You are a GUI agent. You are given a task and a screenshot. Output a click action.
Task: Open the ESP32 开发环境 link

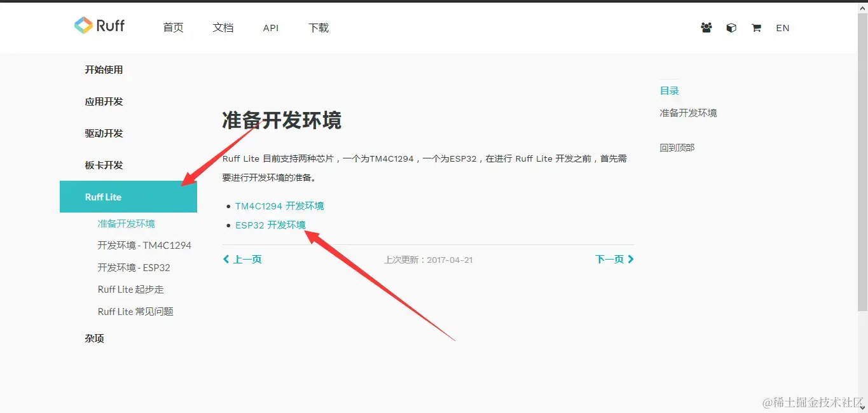[x=270, y=225]
